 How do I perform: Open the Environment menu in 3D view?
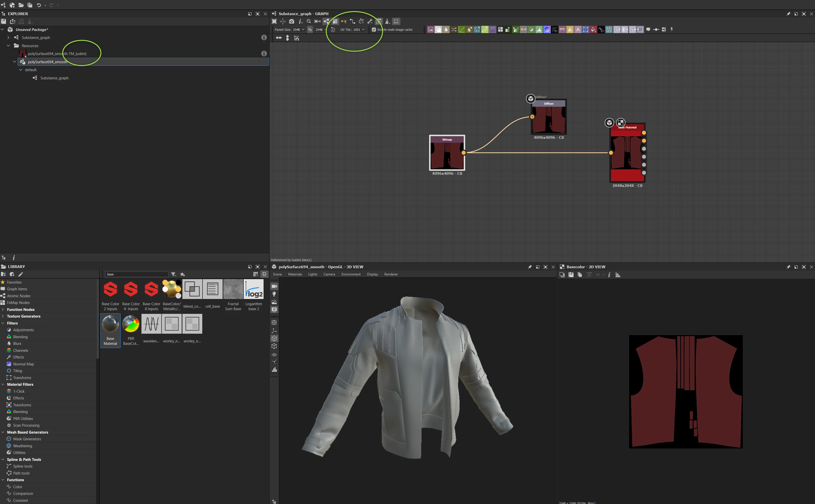click(351, 274)
